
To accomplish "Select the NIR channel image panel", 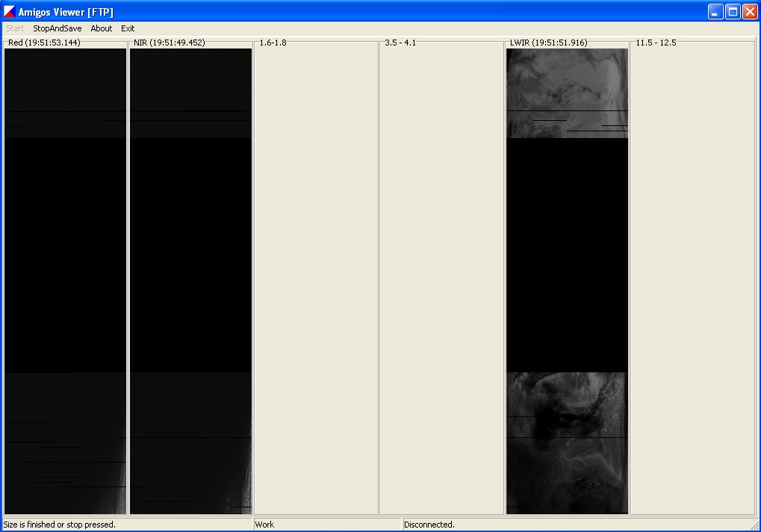I will click(190, 281).
